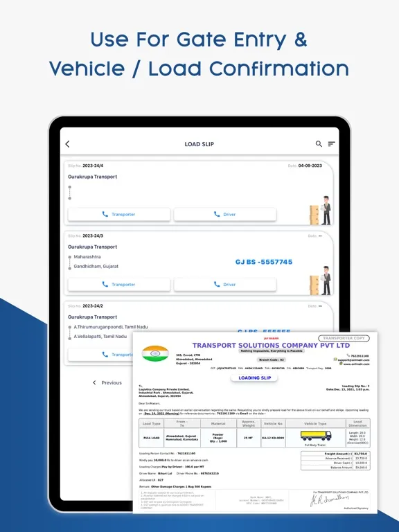
Task: Click Freight Amount row in totals table
Action: (335, 454)
